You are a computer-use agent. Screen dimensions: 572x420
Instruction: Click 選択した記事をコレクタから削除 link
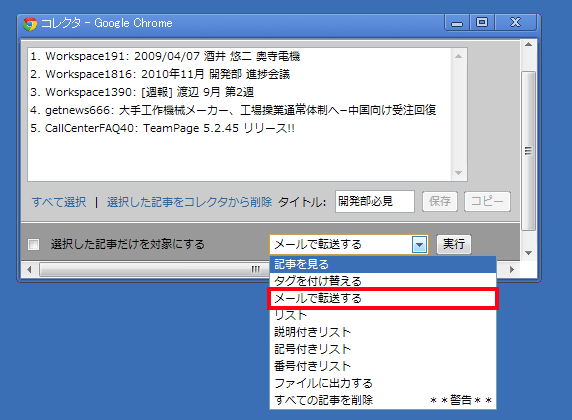(x=189, y=202)
